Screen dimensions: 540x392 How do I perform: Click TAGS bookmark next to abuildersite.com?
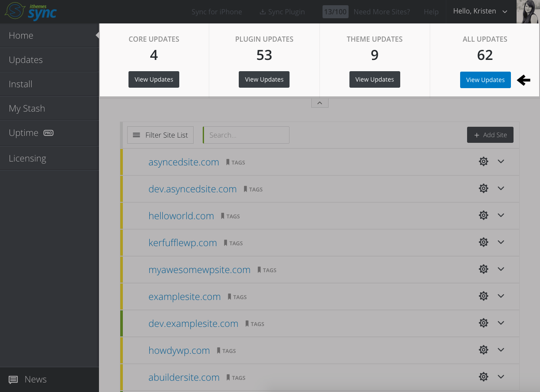[236, 378]
